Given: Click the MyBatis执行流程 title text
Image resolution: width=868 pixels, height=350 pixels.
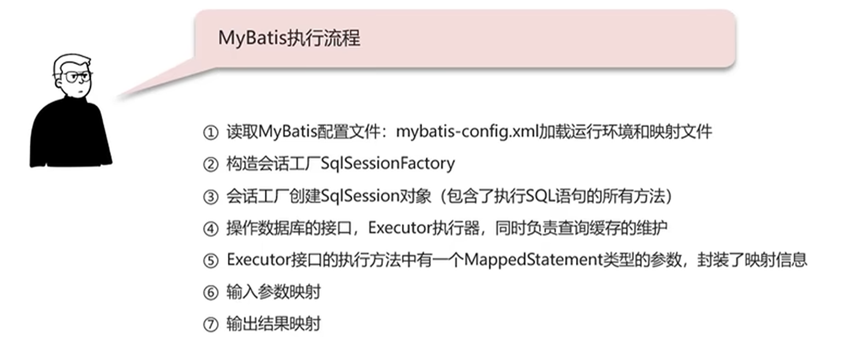Looking at the screenshot, I should (x=289, y=38).
